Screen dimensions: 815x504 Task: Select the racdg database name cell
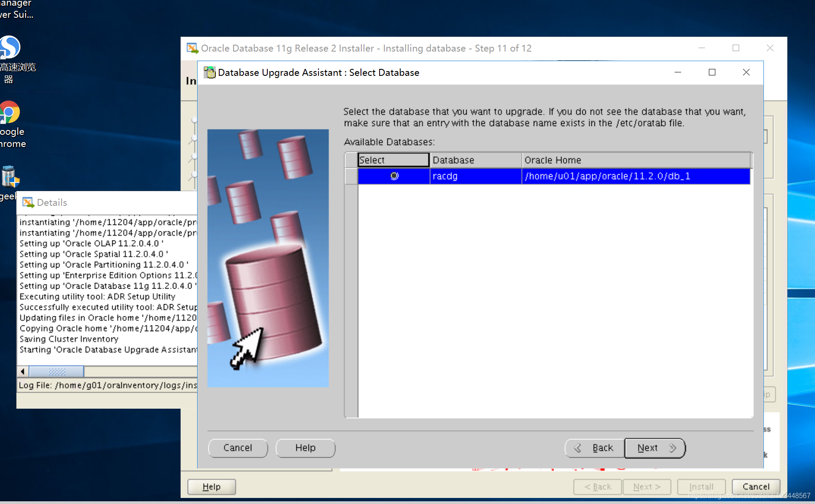coord(476,176)
